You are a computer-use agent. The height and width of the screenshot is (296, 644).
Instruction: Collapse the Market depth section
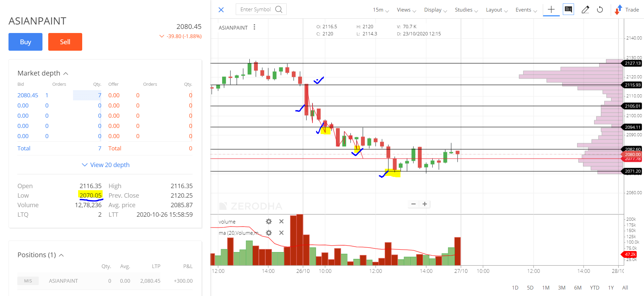point(66,73)
